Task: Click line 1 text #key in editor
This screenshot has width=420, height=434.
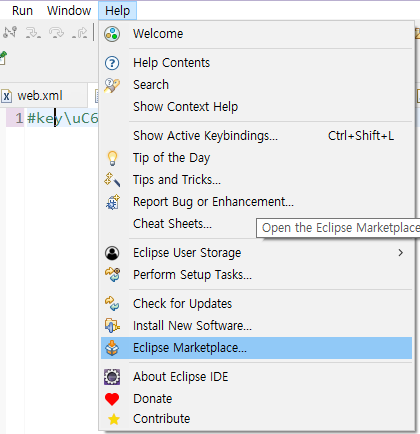Action: point(45,118)
